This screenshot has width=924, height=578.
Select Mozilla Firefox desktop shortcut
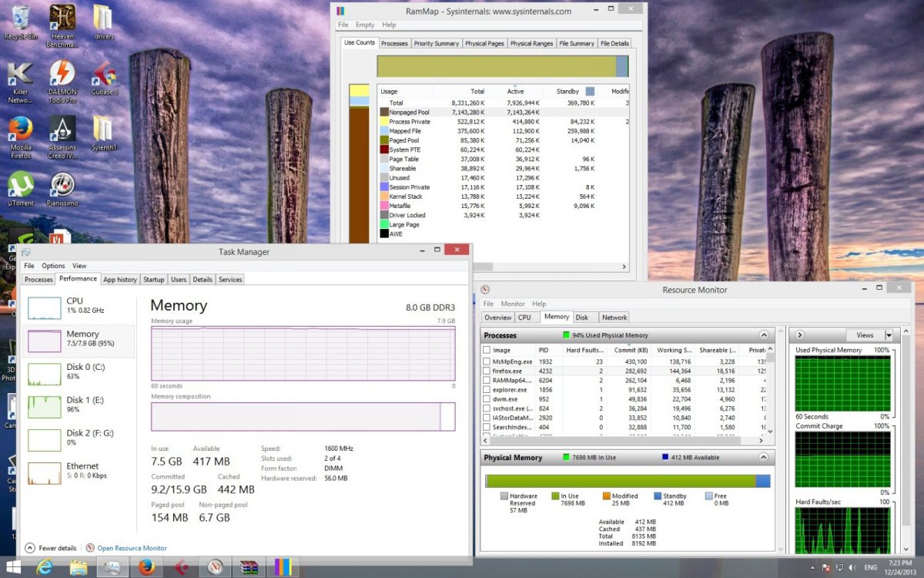point(21,138)
